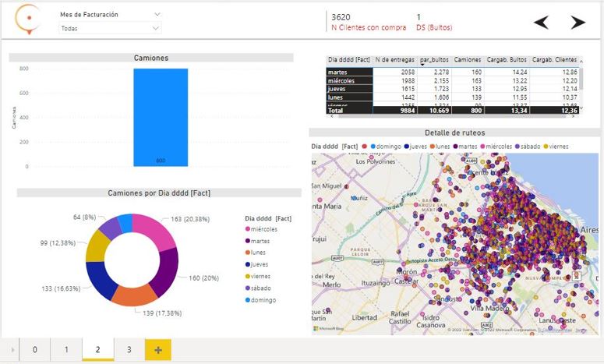Click the sort arrow on the par_bultos column

point(422,65)
